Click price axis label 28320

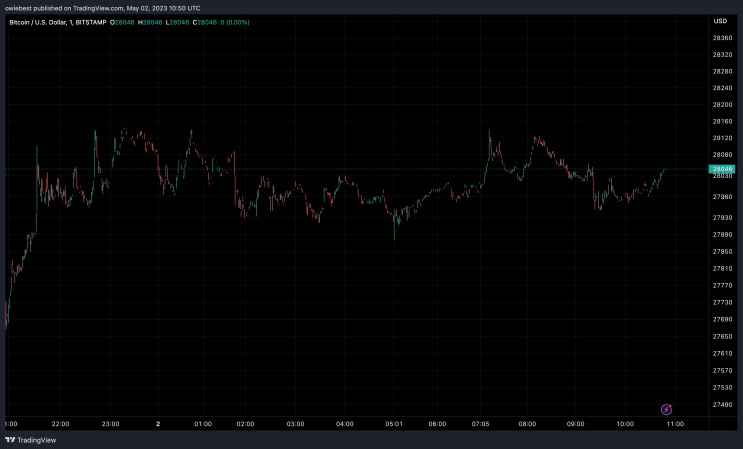coord(722,54)
